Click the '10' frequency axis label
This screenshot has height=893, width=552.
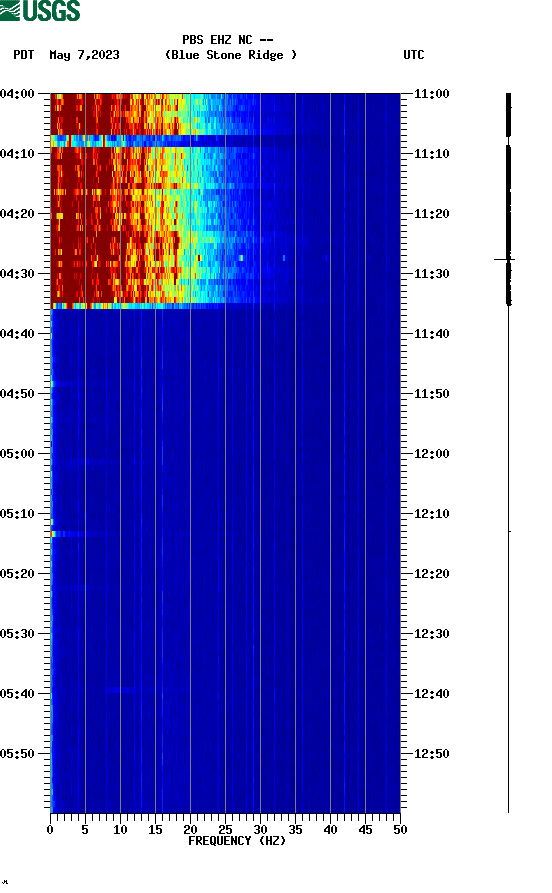120,830
